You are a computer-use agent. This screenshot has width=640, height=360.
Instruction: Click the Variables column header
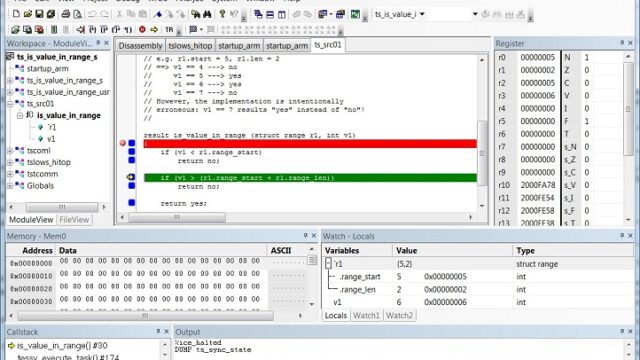[x=358, y=250]
